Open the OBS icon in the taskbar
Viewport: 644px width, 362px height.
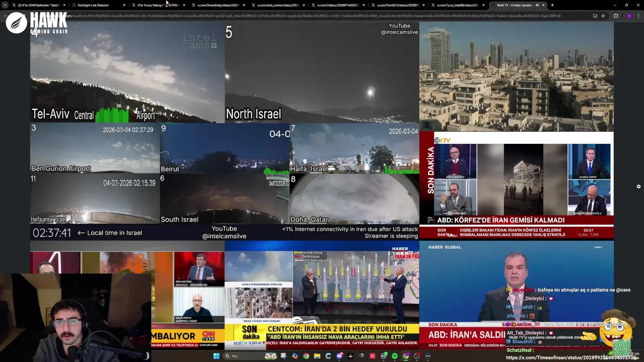[417, 356]
